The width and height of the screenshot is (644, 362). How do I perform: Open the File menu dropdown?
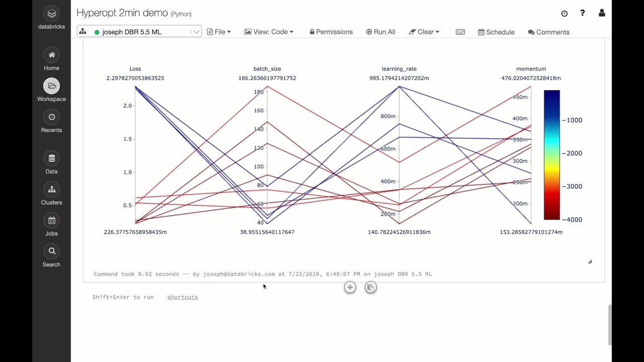219,32
